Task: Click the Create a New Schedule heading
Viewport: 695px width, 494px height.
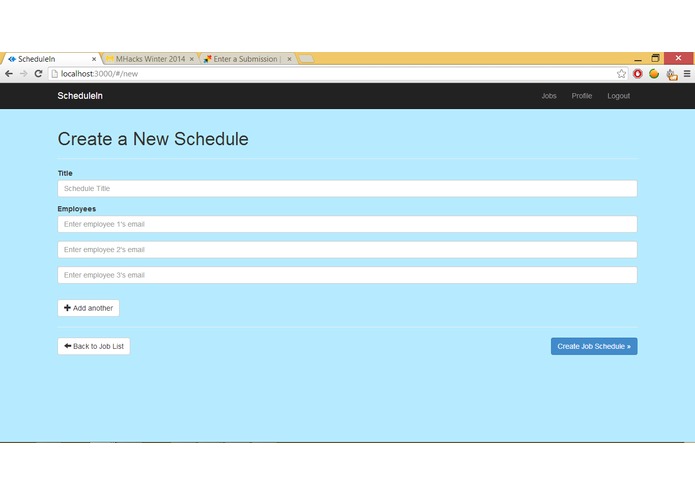Action: click(153, 139)
